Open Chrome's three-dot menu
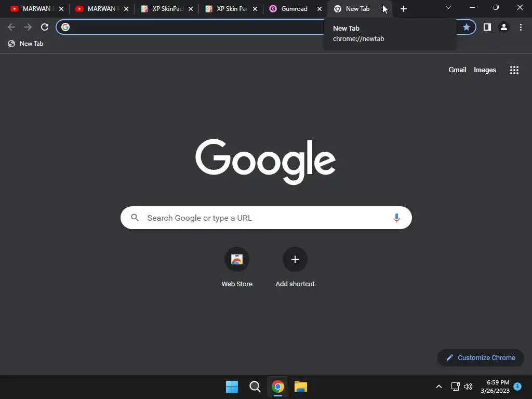The image size is (532, 399). pyautogui.click(x=521, y=27)
